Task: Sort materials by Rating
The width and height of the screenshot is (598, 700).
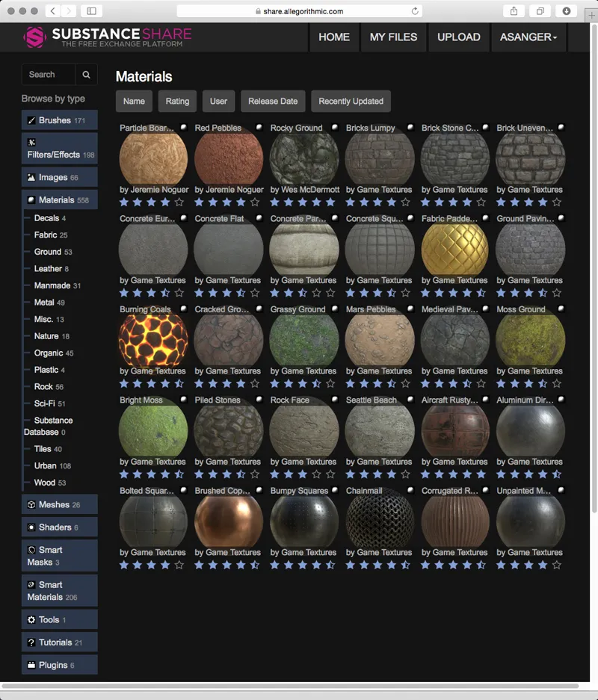Action: point(177,102)
